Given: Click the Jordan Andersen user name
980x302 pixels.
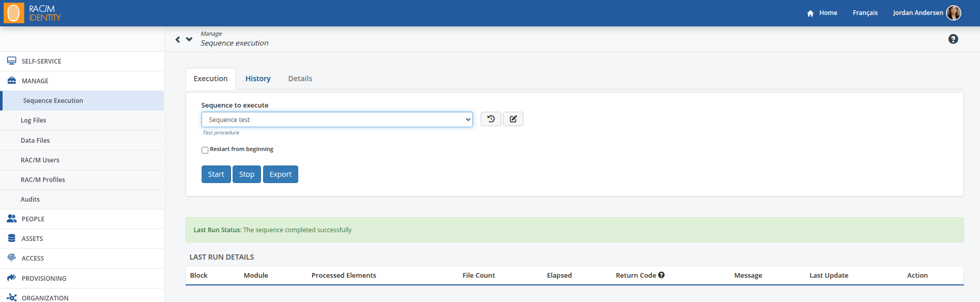Looking at the screenshot, I should [x=918, y=13].
